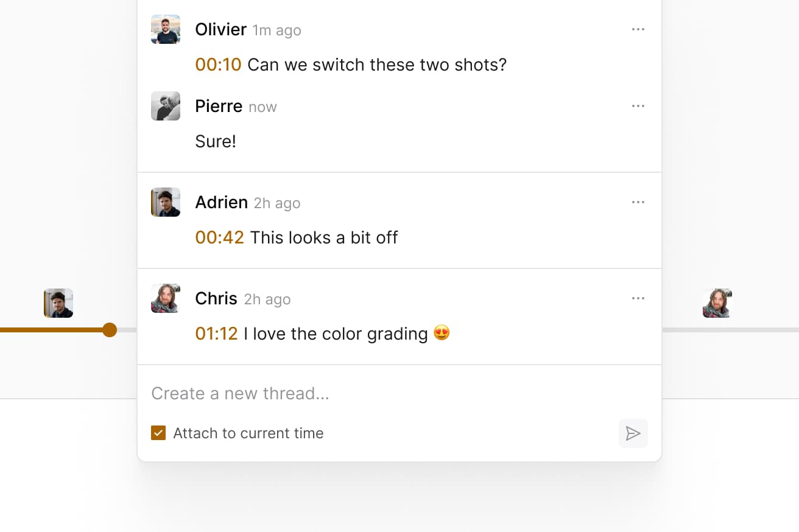Click Chris's avatar in the comment list
The height and width of the screenshot is (532, 799).
point(166,298)
